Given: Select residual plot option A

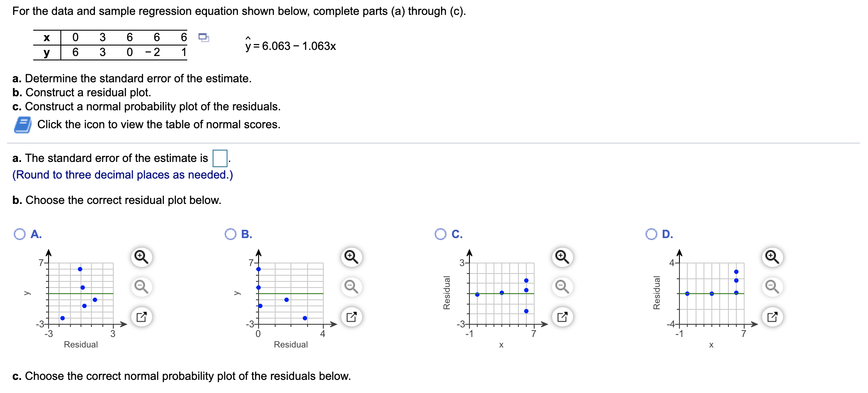Looking at the screenshot, I should click(x=19, y=234).
